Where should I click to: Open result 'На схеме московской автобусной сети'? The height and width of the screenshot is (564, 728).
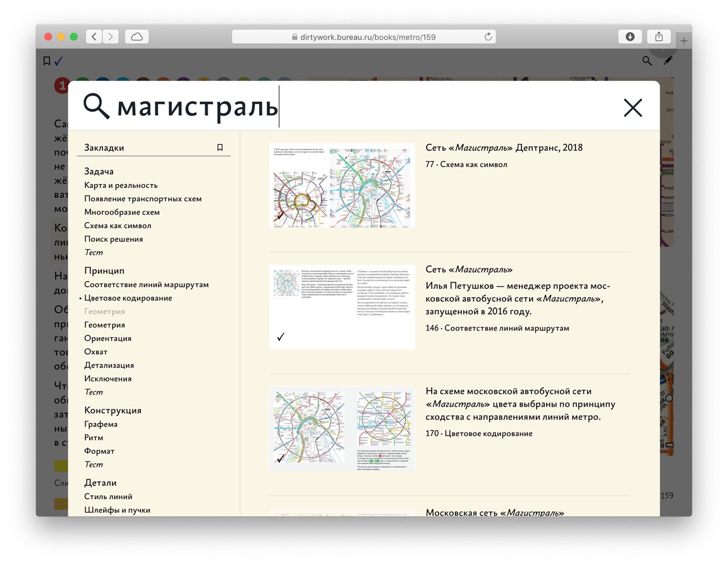pos(520,404)
